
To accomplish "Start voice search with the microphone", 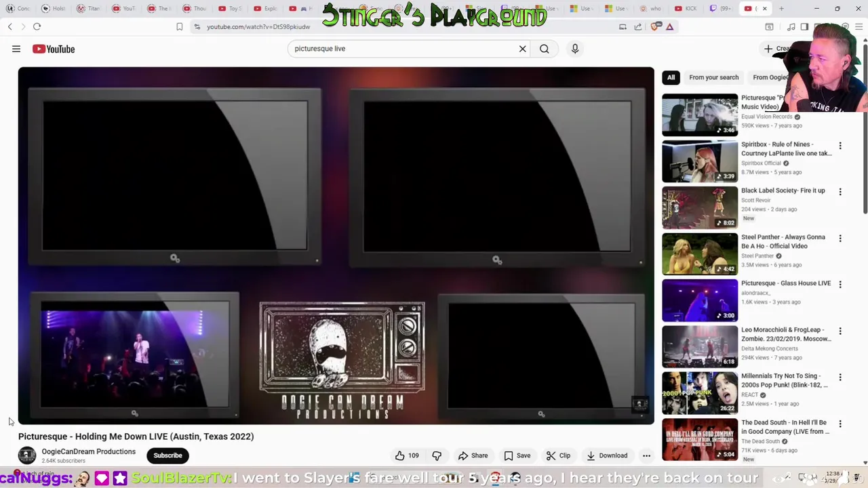I will click(574, 49).
